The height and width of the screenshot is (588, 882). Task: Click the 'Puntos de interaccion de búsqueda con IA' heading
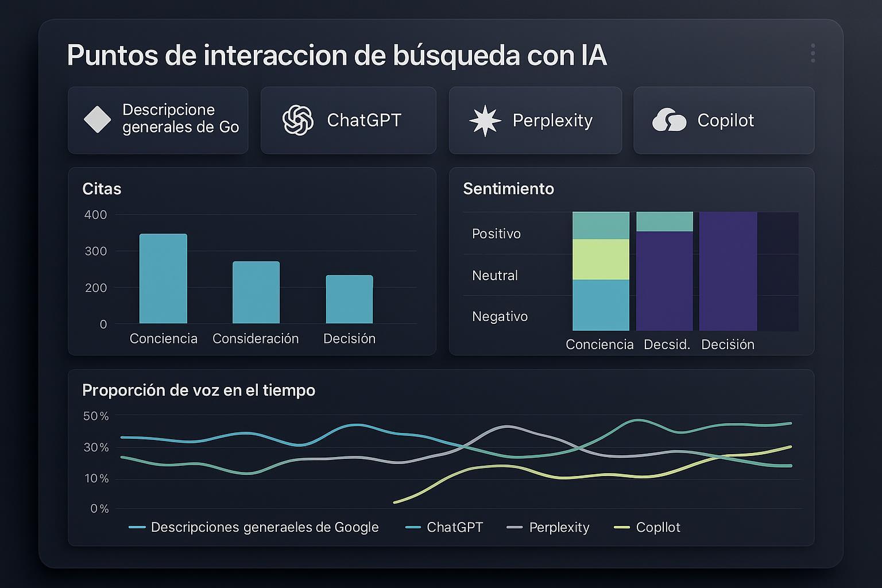(336, 56)
